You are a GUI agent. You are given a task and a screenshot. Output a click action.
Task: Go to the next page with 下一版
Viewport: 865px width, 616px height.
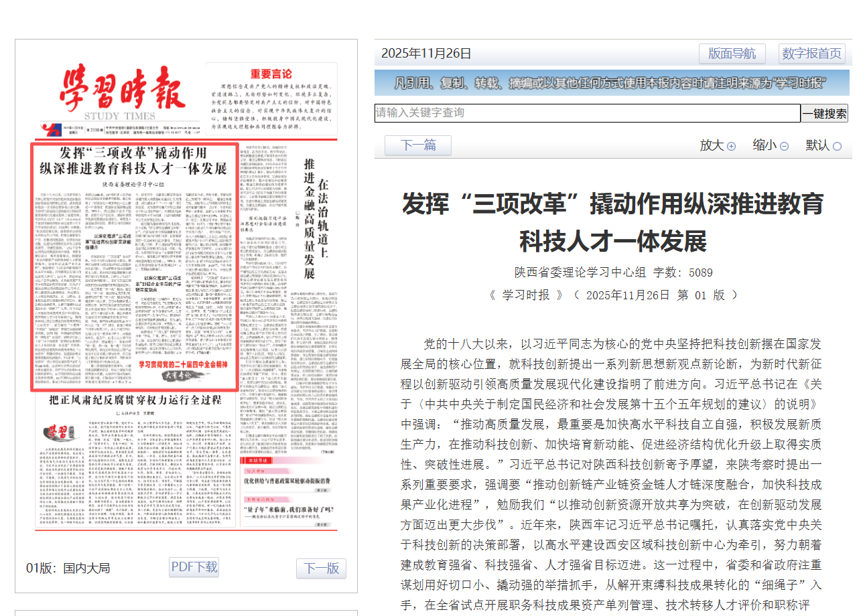coord(321,568)
